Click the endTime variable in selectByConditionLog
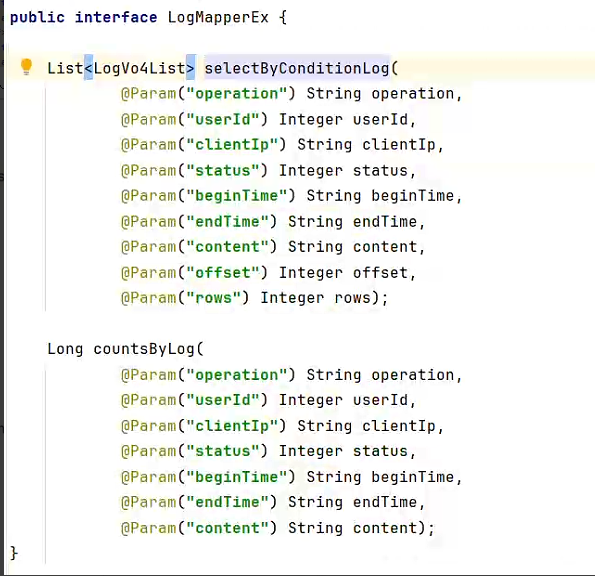Image resolution: width=595 pixels, height=576 pixels. [385, 222]
